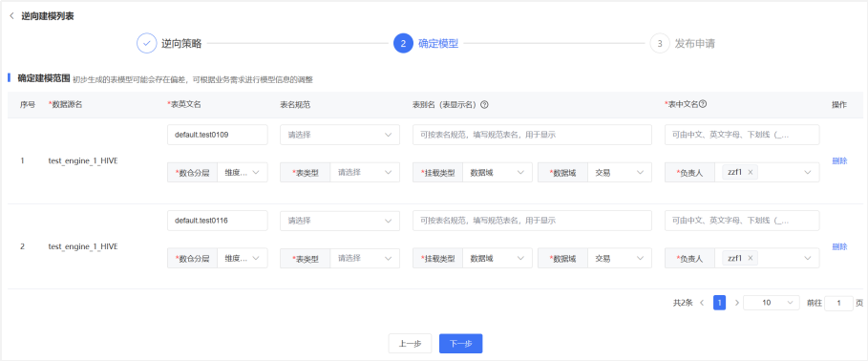This screenshot has width=868, height=361.
Task: Click 确定模型 step label
Action: coord(438,44)
